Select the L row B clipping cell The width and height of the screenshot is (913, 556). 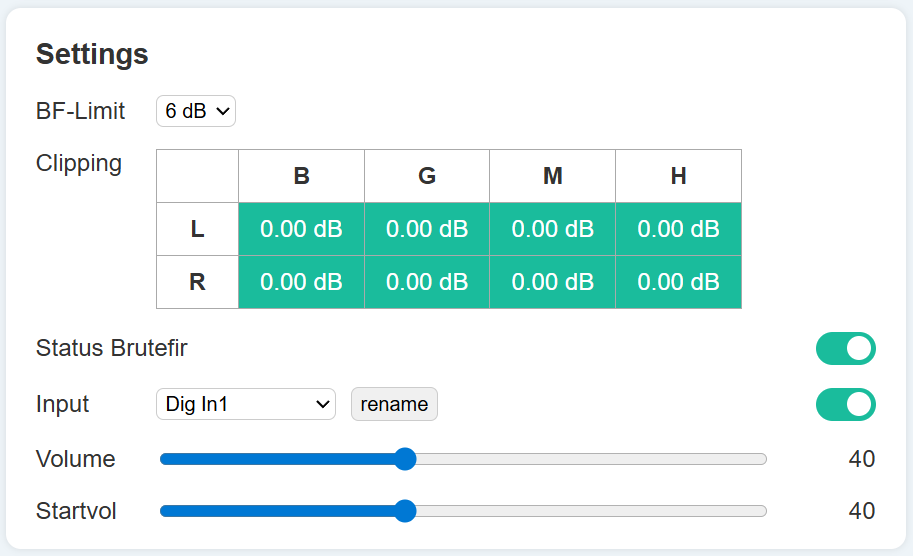[x=301, y=229]
